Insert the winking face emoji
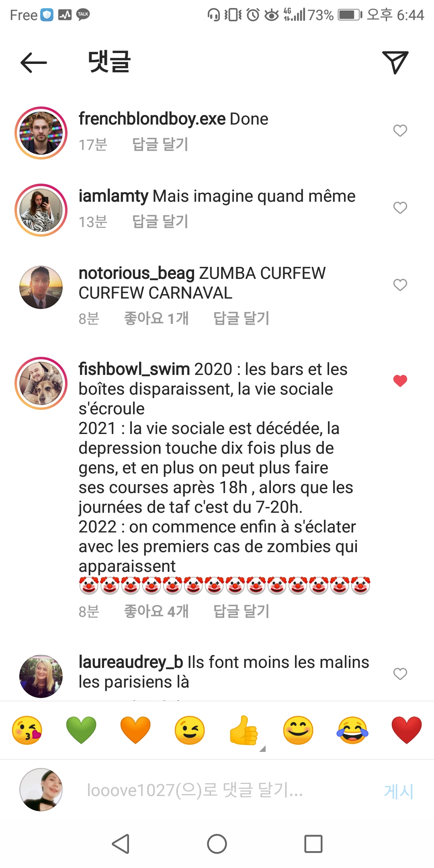The height and width of the screenshot is (868, 434). (x=190, y=730)
